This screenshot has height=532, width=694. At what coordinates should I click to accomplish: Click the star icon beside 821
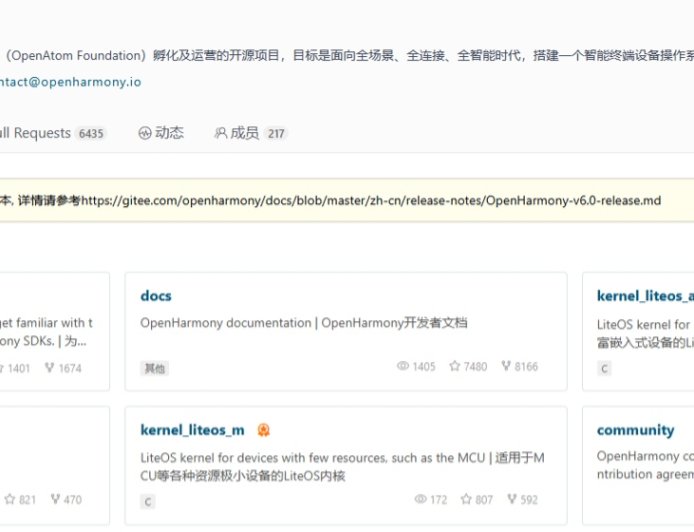(x=10, y=499)
